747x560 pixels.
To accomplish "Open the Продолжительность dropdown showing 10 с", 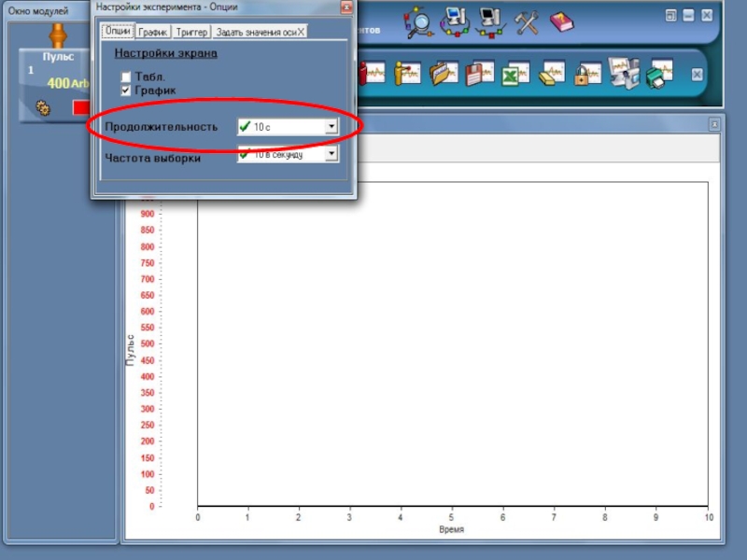I will point(331,127).
